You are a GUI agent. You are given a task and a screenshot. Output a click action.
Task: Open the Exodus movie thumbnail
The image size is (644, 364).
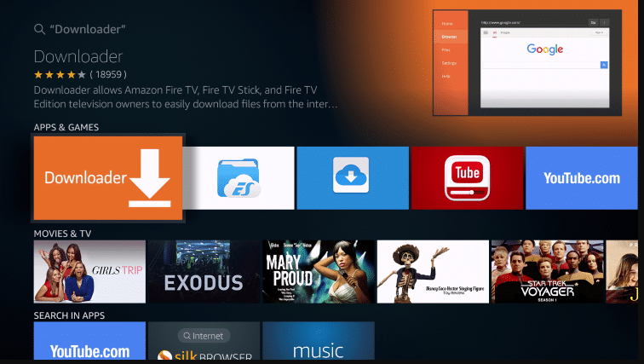tap(204, 271)
